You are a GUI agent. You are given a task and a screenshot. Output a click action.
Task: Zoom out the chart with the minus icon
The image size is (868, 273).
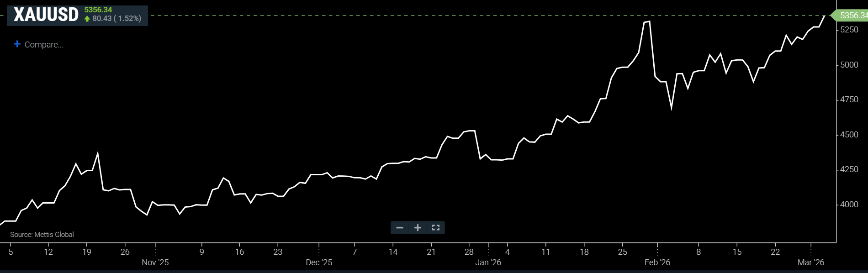(x=400, y=228)
